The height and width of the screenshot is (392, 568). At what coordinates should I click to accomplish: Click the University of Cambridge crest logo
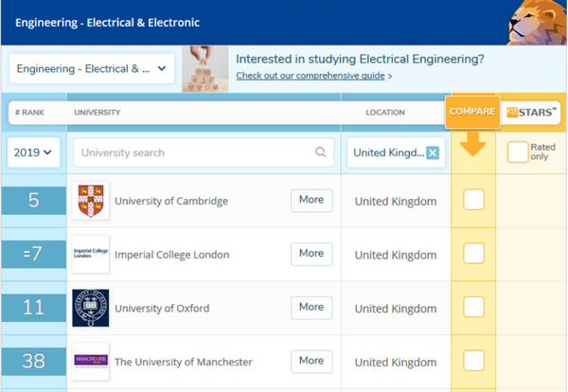pyautogui.click(x=91, y=201)
